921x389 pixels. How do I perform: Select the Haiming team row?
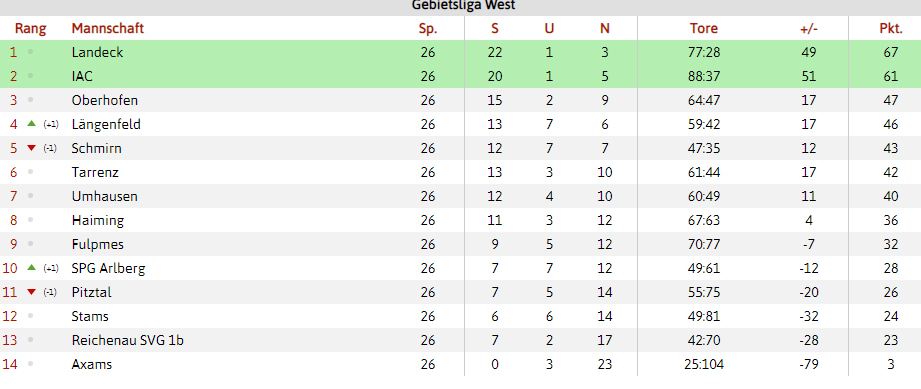(460, 220)
